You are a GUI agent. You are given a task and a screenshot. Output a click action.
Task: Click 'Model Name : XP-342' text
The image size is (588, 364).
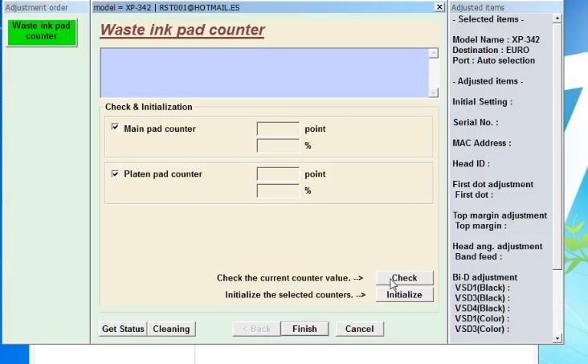[x=496, y=40]
